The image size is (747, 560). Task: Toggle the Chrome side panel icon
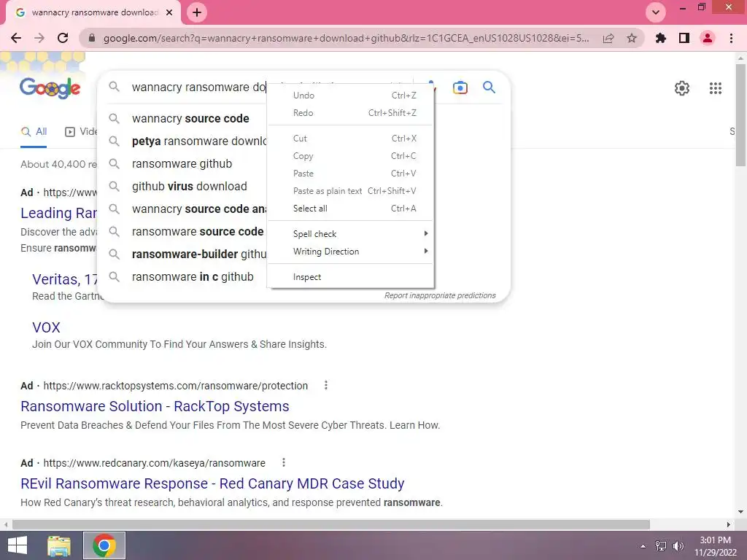point(684,38)
